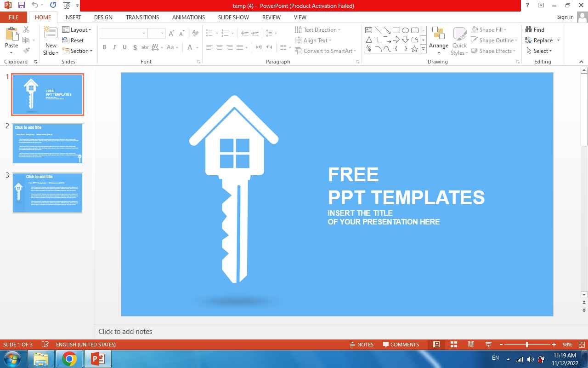Expand the Layout dropdown

coord(77,29)
